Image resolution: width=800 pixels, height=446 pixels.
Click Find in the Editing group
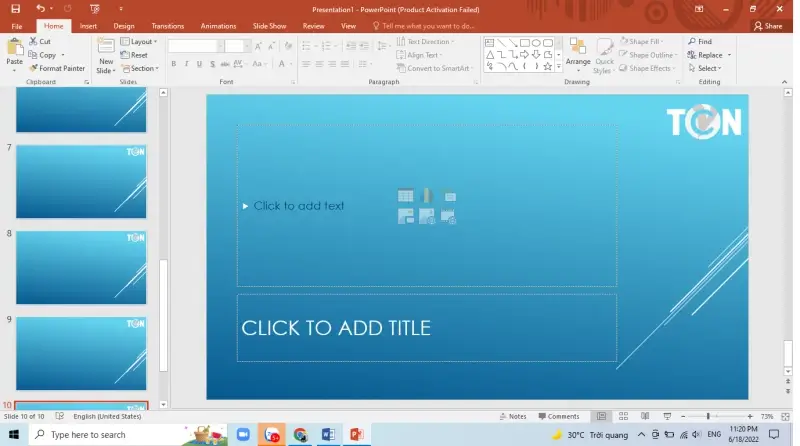(699, 42)
